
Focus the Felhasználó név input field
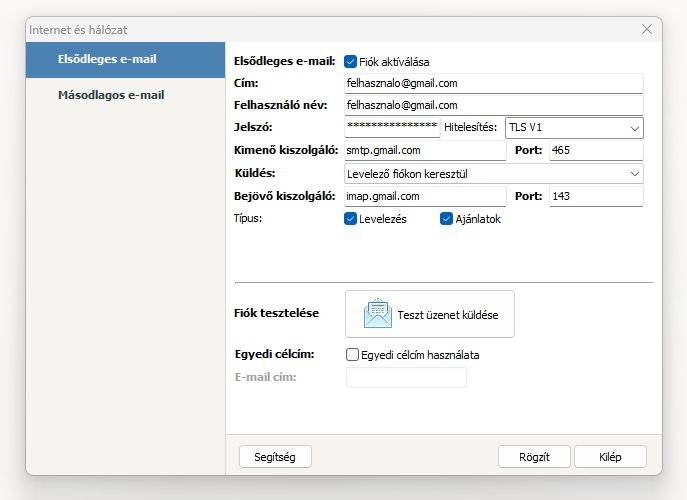click(493, 106)
